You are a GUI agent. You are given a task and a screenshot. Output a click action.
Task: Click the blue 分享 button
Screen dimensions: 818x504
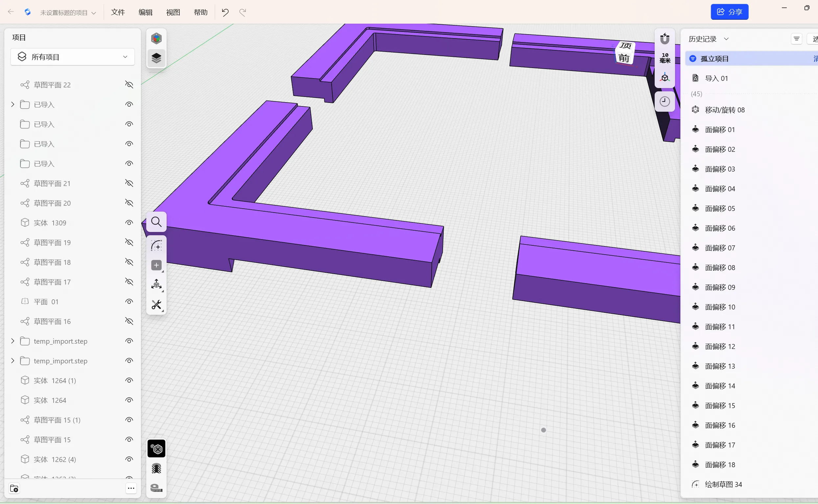click(x=729, y=12)
